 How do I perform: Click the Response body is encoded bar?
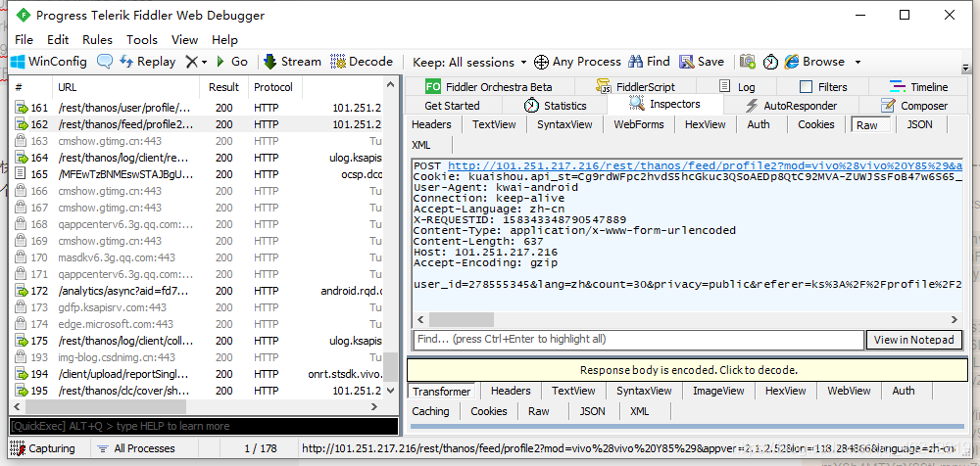(x=689, y=370)
